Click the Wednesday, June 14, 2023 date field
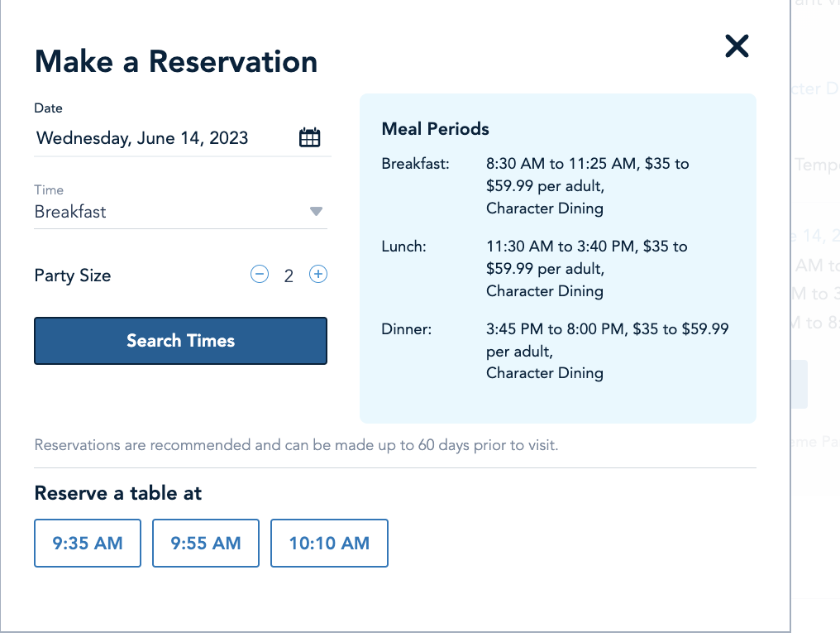 coord(142,138)
